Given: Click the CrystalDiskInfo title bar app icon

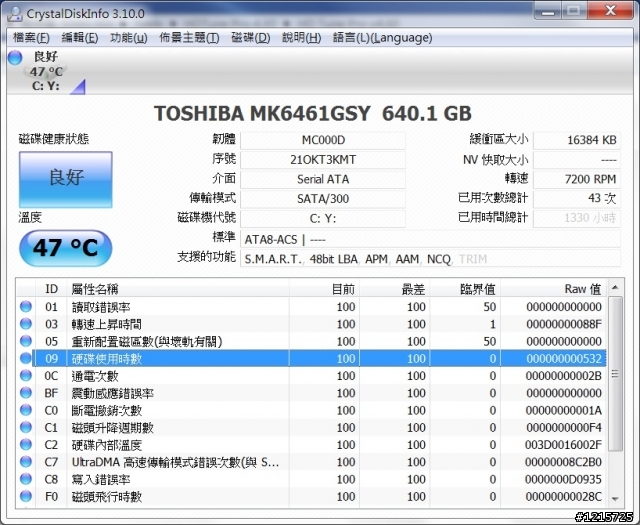Looking at the screenshot, I should pos(15,14).
